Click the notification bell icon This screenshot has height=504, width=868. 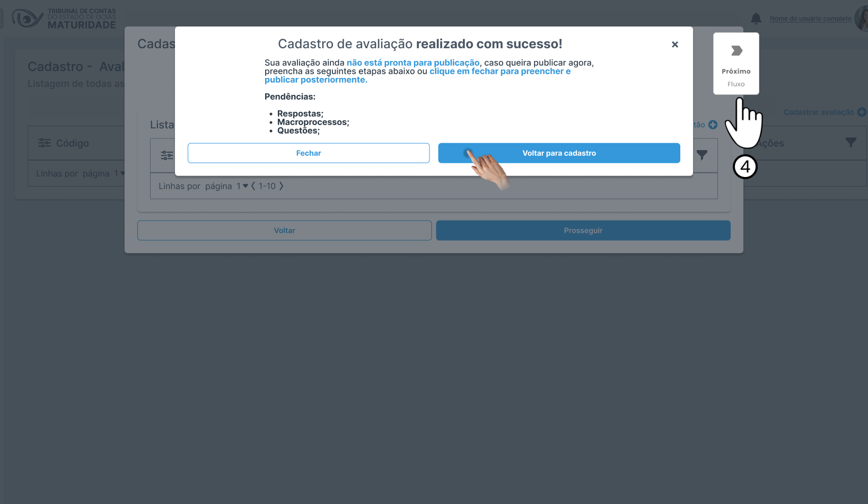point(756,19)
